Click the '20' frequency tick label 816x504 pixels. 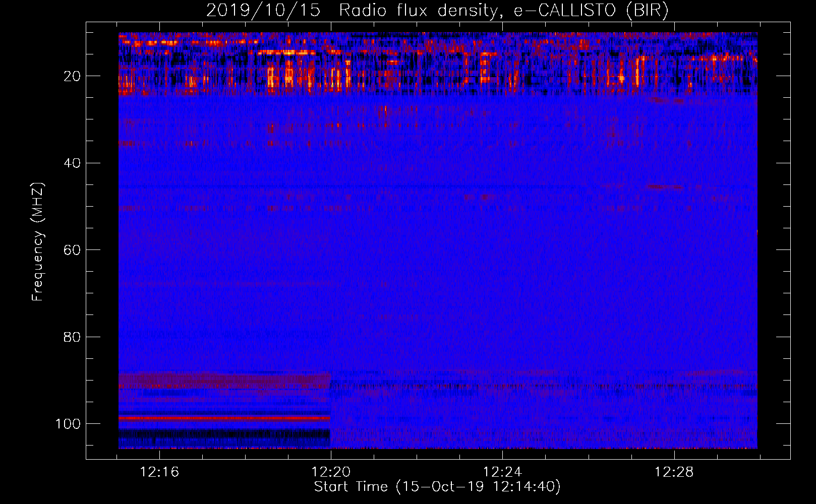tap(73, 76)
